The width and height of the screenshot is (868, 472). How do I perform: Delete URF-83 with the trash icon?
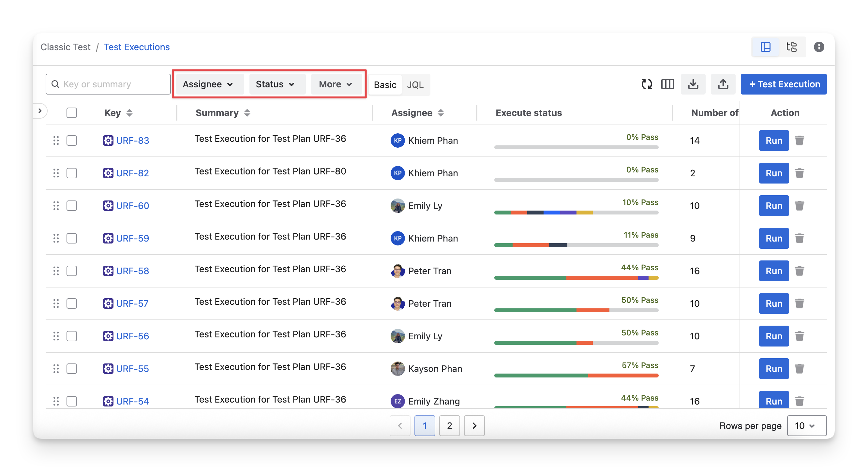[x=799, y=140]
